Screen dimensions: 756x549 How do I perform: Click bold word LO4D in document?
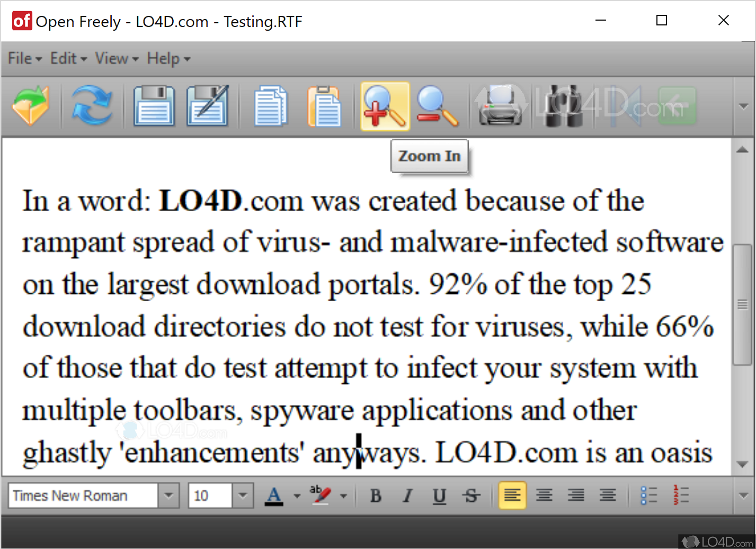[200, 201]
